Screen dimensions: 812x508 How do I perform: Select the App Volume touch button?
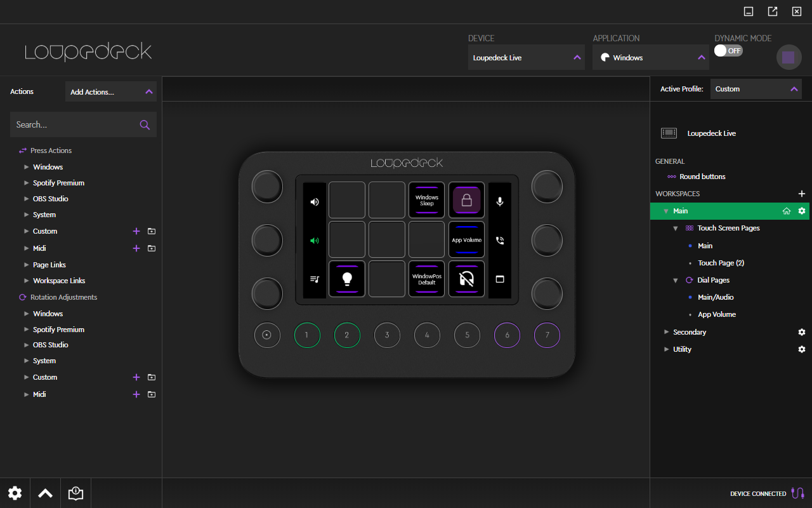tap(466, 239)
